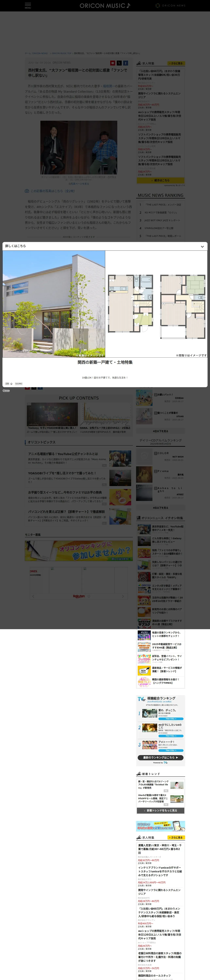This screenshot has height=980, width=210.
Task: Open the floor plan image in ad
Action: pyautogui.click(x=156, y=304)
